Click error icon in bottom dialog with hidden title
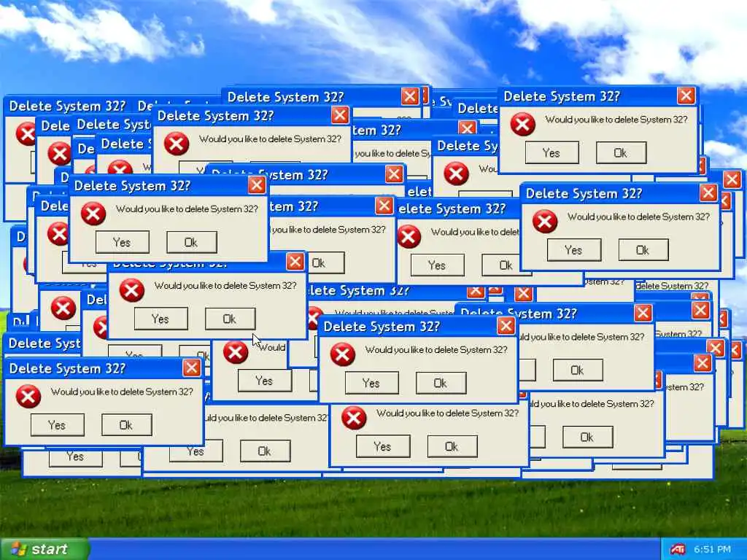 [354, 418]
